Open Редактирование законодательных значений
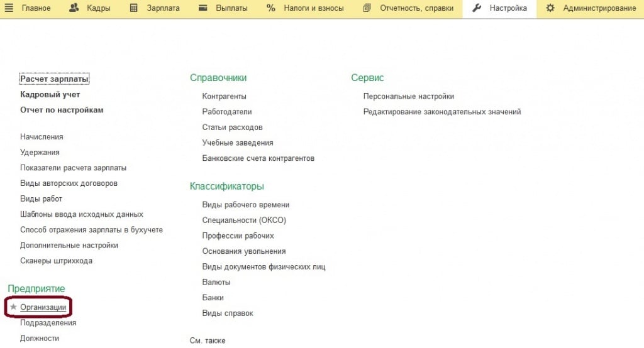This screenshot has width=644, height=348. pyautogui.click(x=441, y=112)
